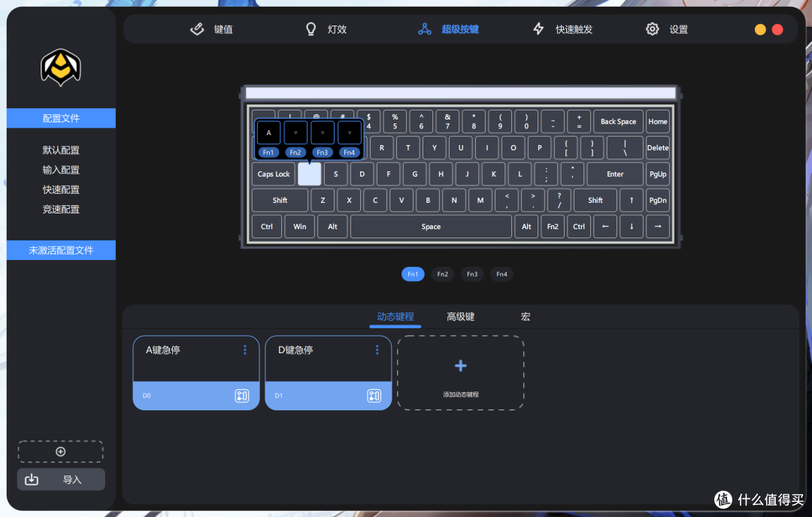Viewport: 812px width, 517px height.
Task: Click the lightning bolt rapid trigger icon
Action: click(x=538, y=29)
